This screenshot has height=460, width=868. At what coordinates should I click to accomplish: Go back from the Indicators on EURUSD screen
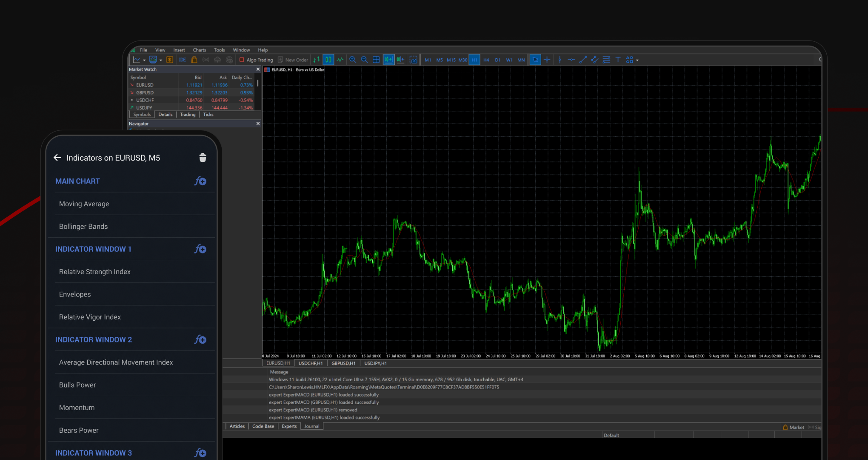(57, 158)
